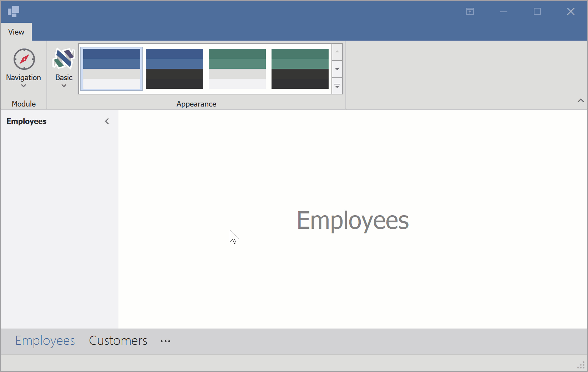Select the Employees item in bottom navigation
Screen dimensions: 588x372
point(45,341)
